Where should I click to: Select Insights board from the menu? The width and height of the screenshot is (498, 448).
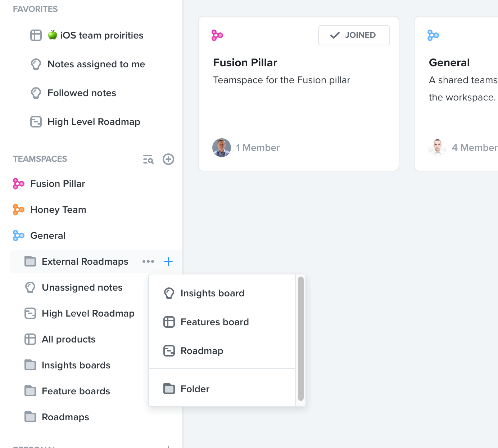212,293
